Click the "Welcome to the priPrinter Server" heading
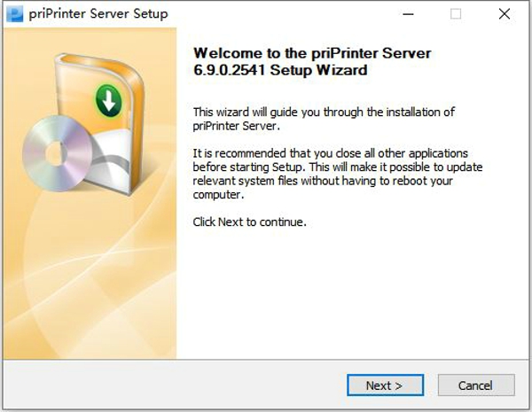The image size is (532, 412). click(x=312, y=53)
